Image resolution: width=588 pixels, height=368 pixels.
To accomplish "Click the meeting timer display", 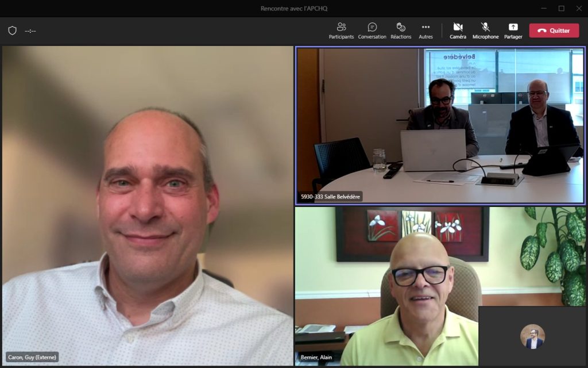I will point(30,31).
